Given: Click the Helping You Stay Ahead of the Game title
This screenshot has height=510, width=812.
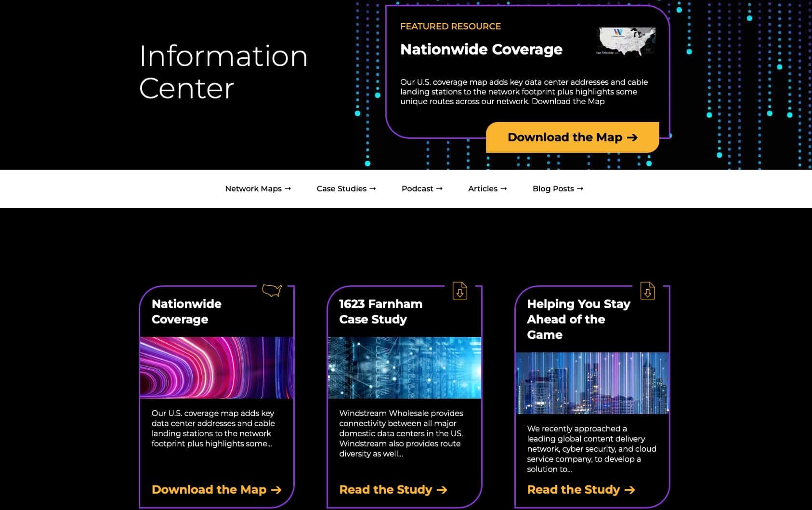Looking at the screenshot, I should coord(578,319).
